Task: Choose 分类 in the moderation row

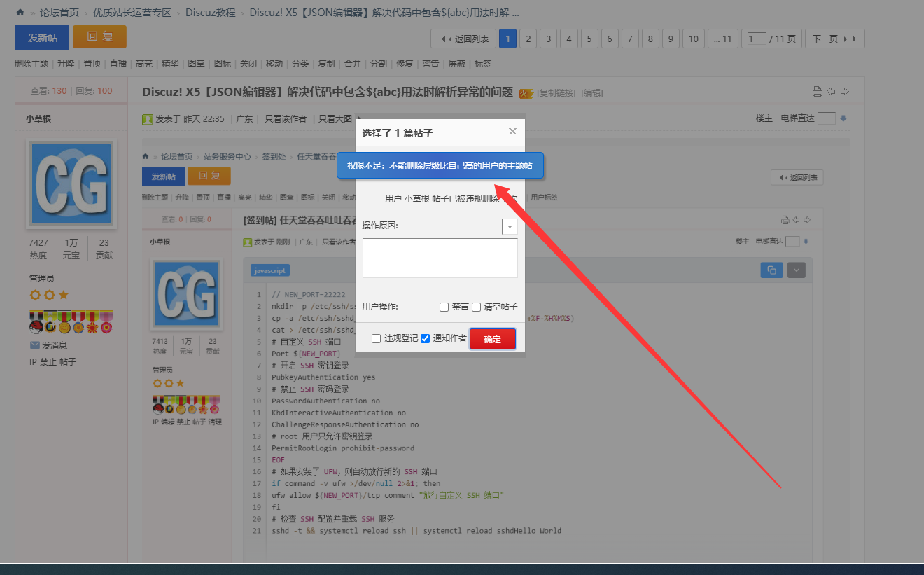Action: point(300,64)
